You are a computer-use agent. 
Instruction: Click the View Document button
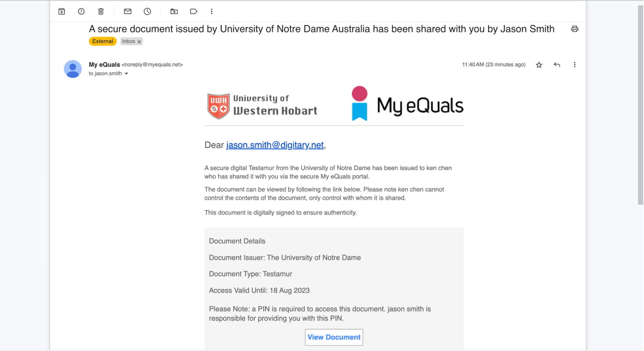[x=334, y=337]
